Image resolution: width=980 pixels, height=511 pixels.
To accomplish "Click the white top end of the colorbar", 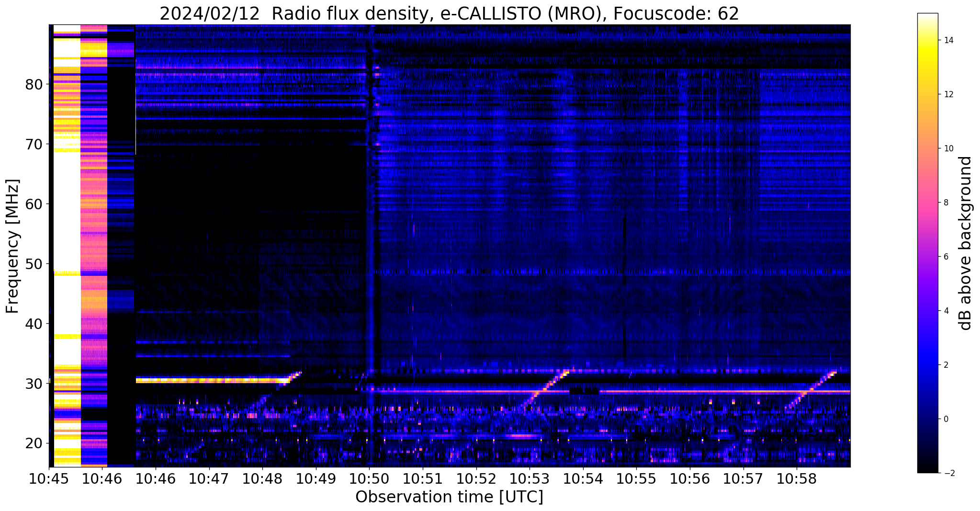I will pos(927,17).
